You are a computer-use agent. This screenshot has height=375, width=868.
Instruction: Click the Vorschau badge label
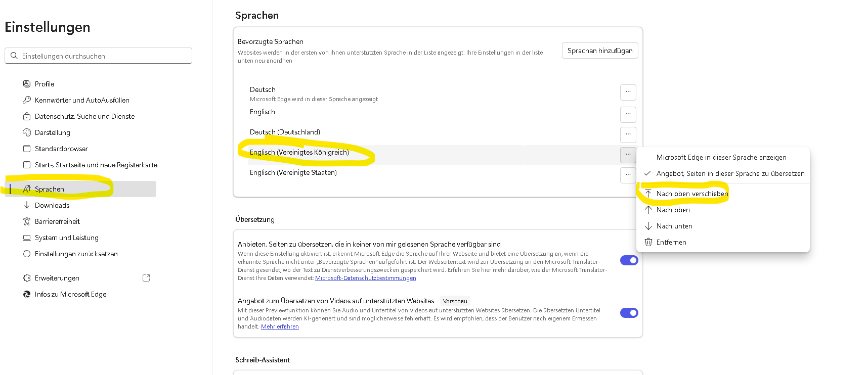455,301
